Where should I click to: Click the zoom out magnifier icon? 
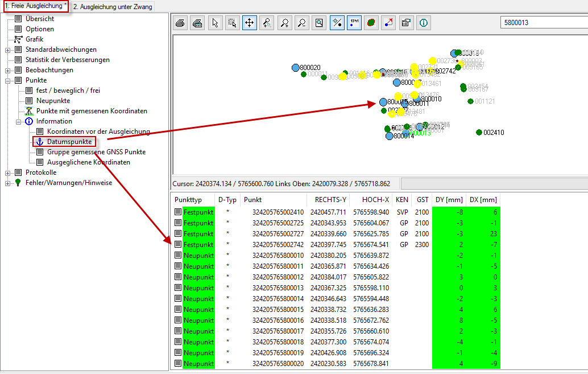pyautogui.click(x=302, y=23)
